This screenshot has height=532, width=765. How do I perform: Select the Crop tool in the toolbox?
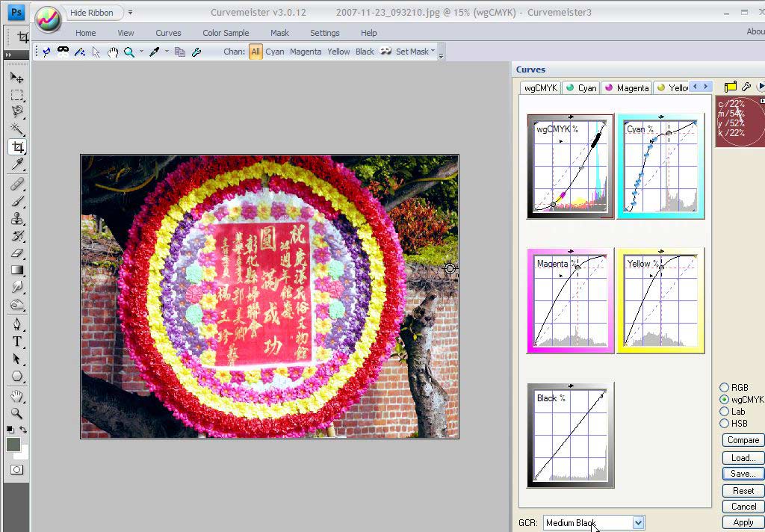point(16,147)
